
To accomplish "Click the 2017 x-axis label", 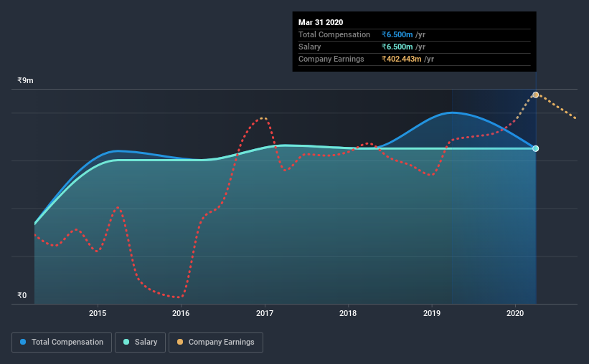I will coord(265,313).
